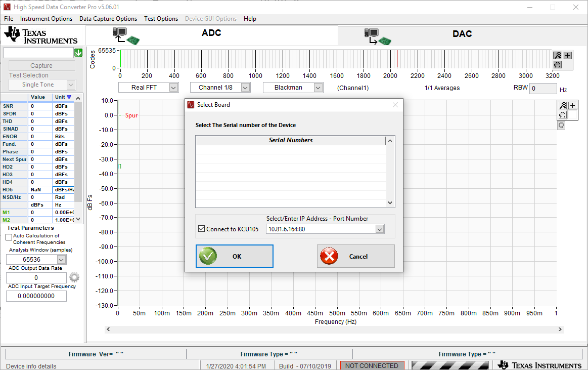The width and height of the screenshot is (588, 370).
Task: Open the Help menu
Action: click(250, 19)
